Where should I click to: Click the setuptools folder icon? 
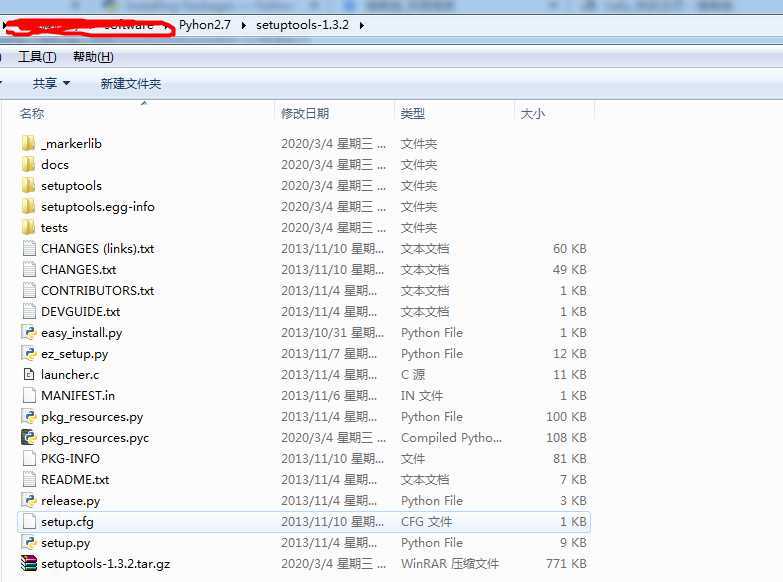pos(28,186)
